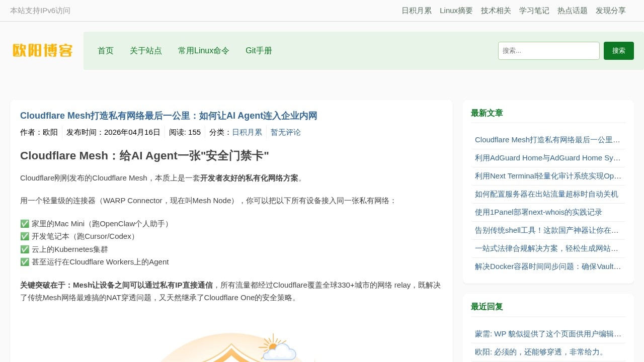
Task: Click the 欧阳博客 site logo
Action: pyautogui.click(x=42, y=50)
